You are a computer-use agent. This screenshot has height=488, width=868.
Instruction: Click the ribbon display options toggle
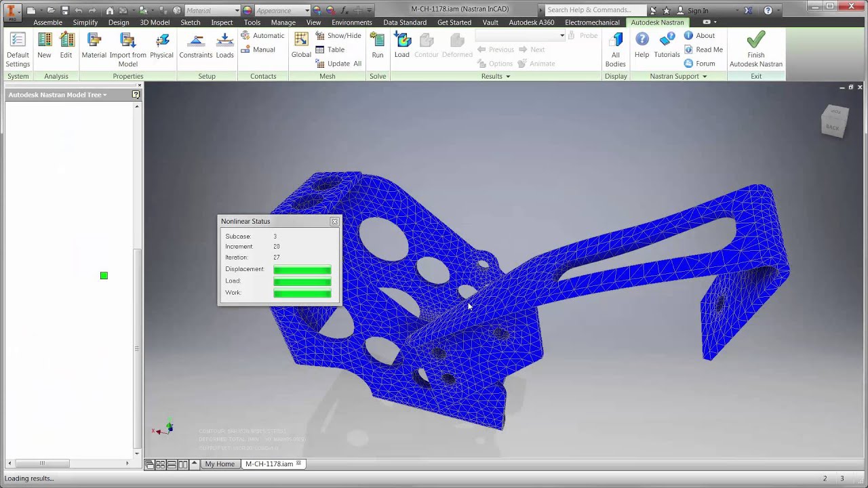(x=707, y=22)
